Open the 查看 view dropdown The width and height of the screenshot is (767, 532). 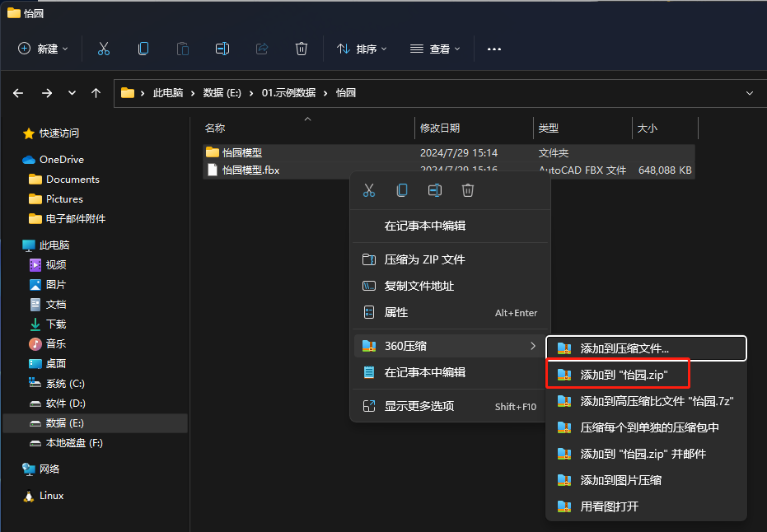coord(435,49)
